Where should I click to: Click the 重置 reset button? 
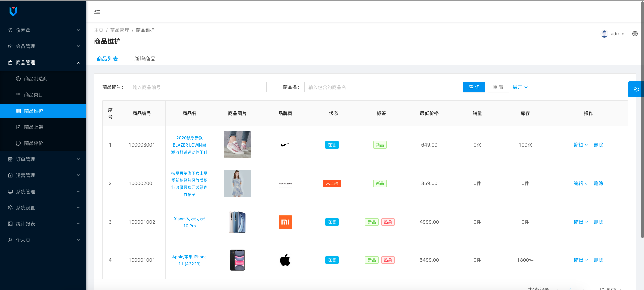tap(498, 87)
